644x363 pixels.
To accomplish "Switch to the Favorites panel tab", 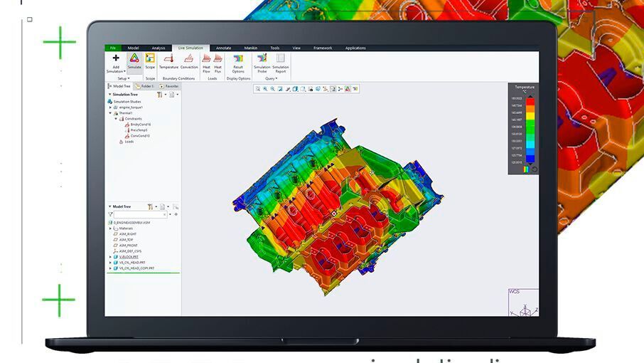I will coord(171,86).
